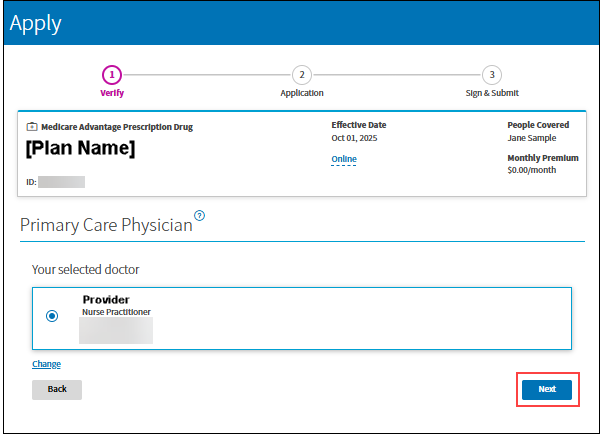Click Medicare Advantage Prescription Drug label
600x434 pixels.
[x=117, y=127]
